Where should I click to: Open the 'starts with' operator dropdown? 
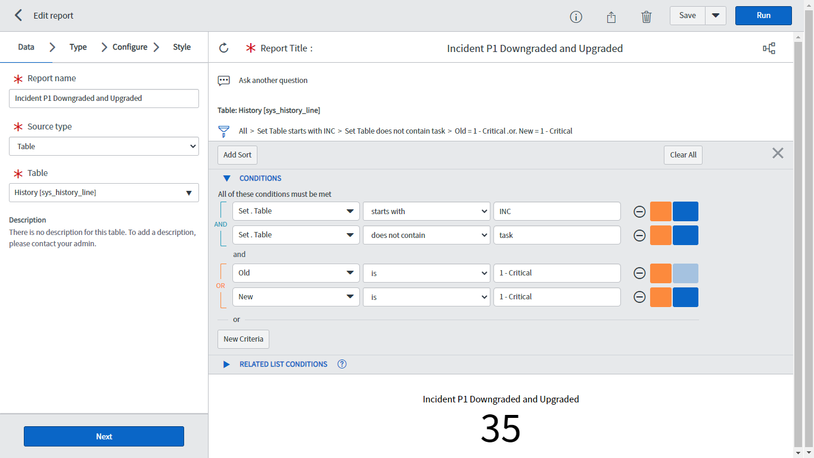click(x=427, y=211)
